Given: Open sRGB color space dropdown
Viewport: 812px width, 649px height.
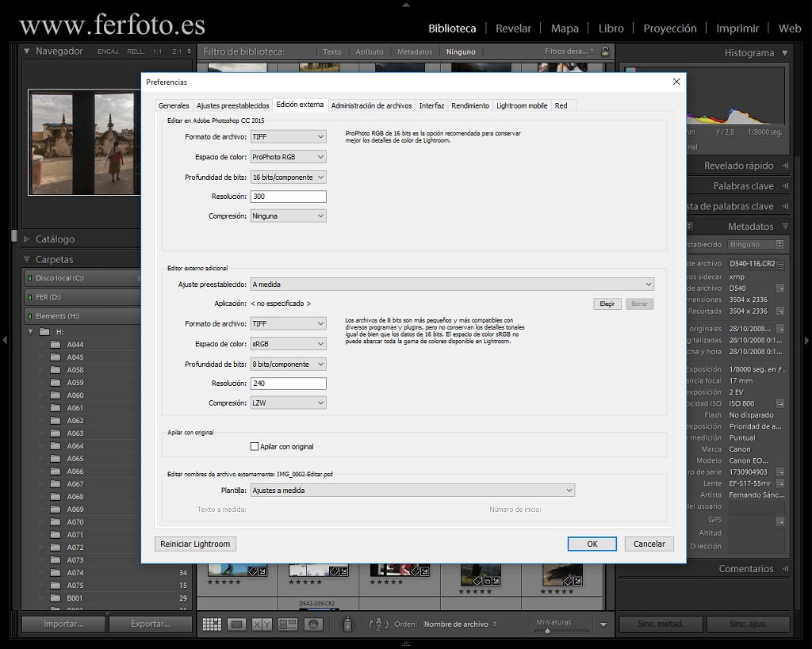Looking at the screenshot, I should (289, 344).
